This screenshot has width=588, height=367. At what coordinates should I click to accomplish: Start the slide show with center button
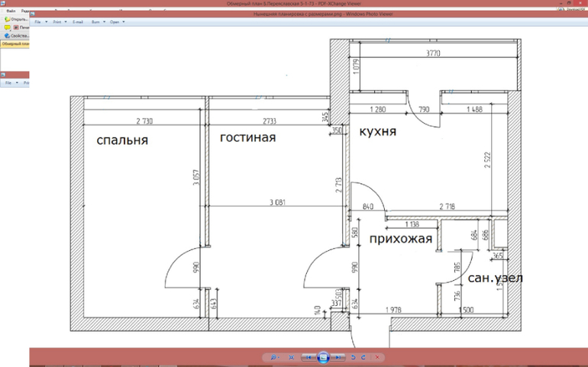pyautogui.click(x=323, y=357)
